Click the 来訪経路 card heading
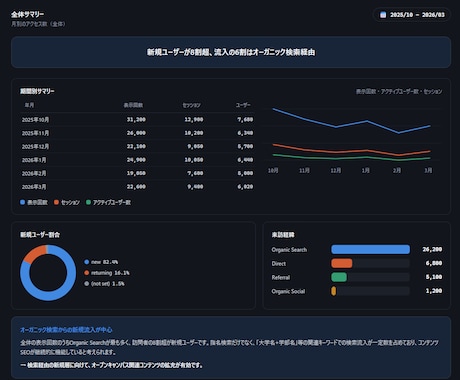 coord(283,235)
